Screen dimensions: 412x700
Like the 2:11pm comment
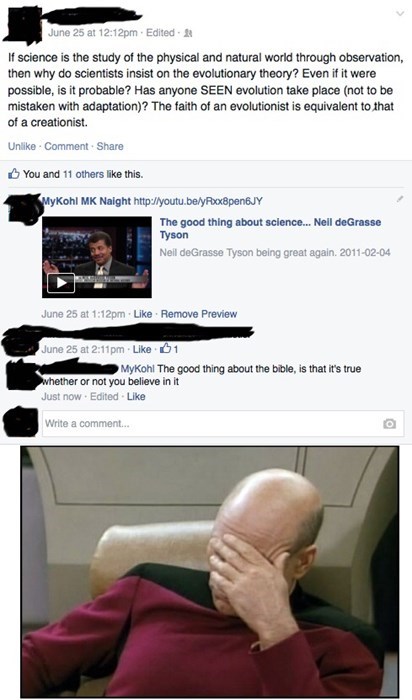(x=142, y=349)
